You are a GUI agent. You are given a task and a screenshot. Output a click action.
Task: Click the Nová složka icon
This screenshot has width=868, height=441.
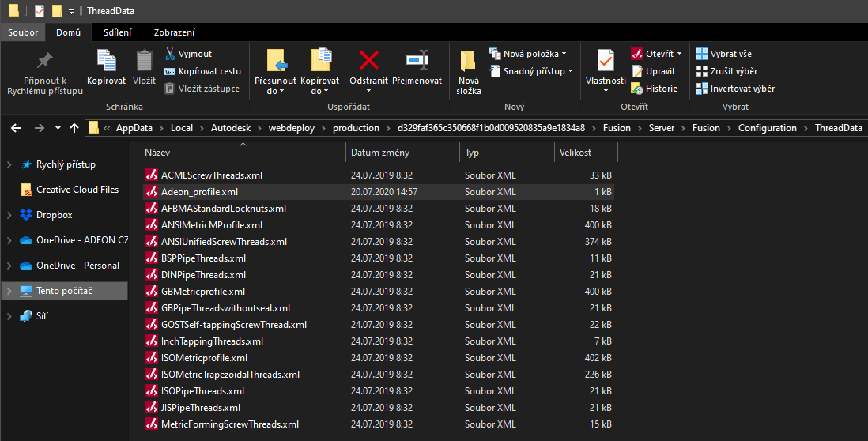[x=468, y=61]
